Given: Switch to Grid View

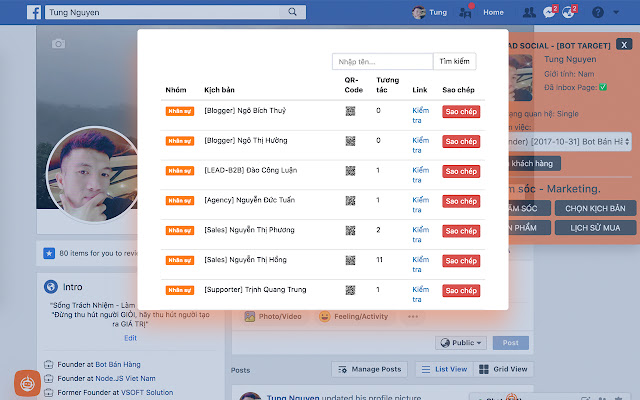Looking at the screenshot, I should [503, 369].
